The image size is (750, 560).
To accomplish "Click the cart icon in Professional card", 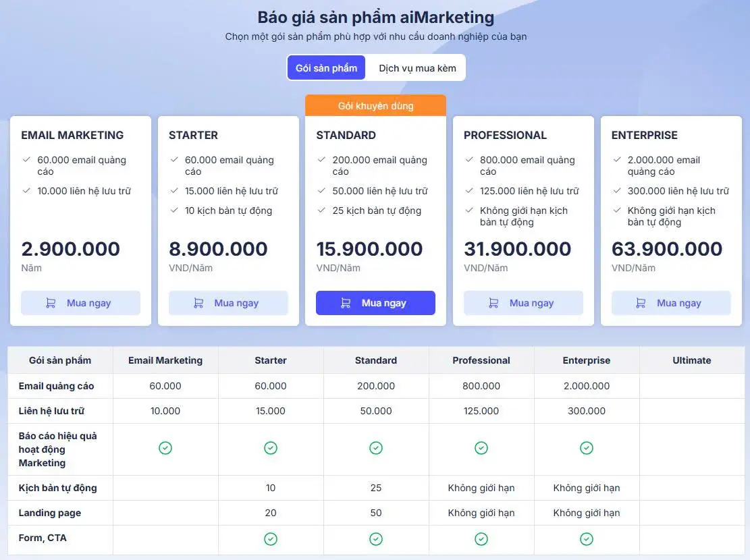I will pyautogui.click(x=493, y=303).
